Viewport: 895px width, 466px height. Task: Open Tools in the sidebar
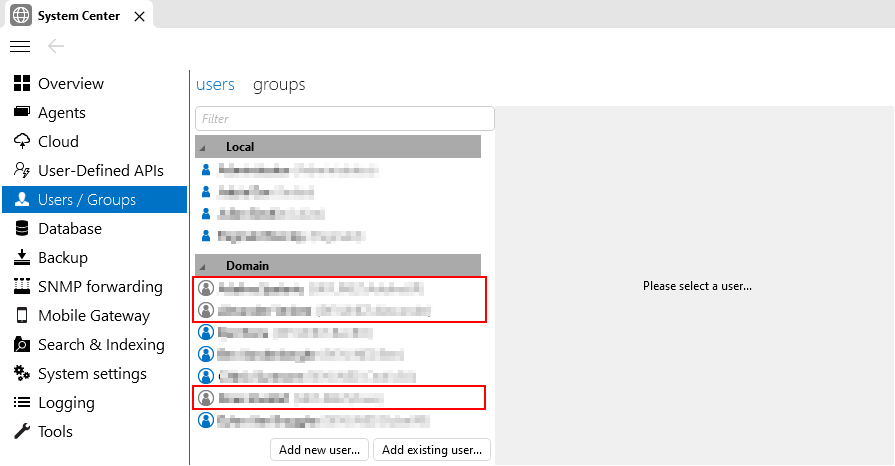55,432
